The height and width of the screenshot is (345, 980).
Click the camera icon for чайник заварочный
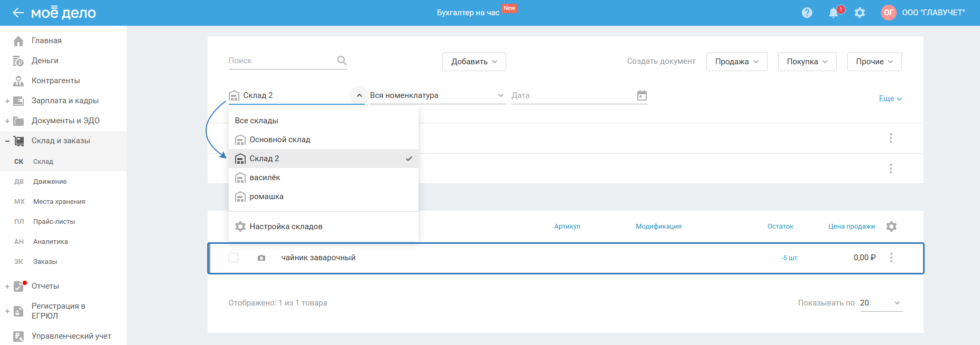tap(261, 258)
